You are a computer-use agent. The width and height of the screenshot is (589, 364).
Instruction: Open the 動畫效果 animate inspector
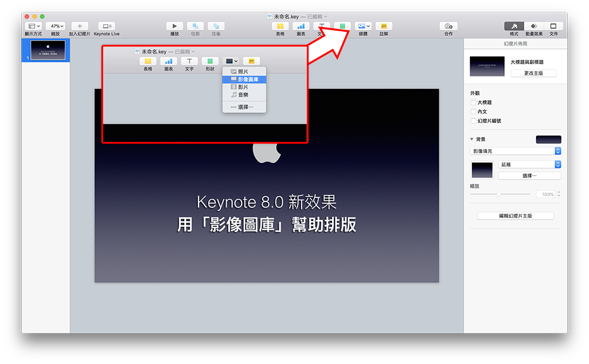(x=534, y=26)
